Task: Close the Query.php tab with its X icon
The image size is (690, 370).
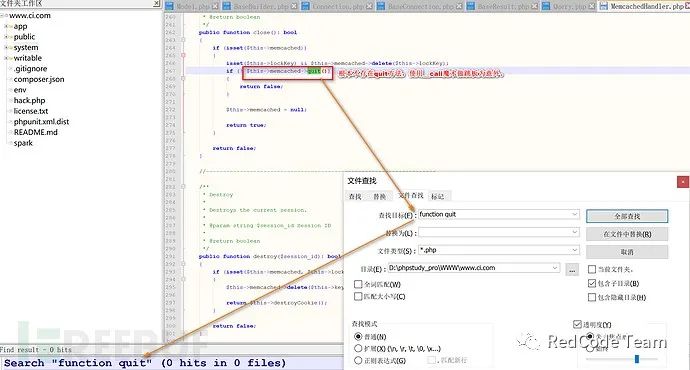Action: tap(592, 6)
